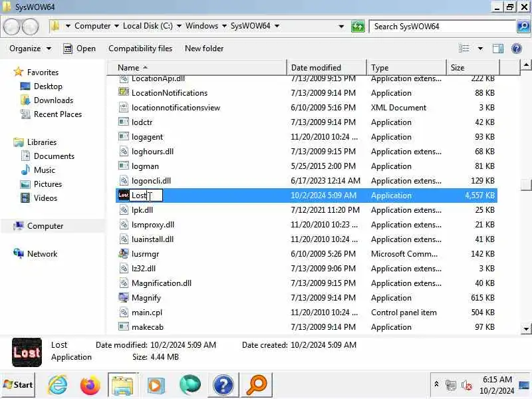Select Computer in navigation pane
Screen dimensions: 532x399
[x=45, y=226]
